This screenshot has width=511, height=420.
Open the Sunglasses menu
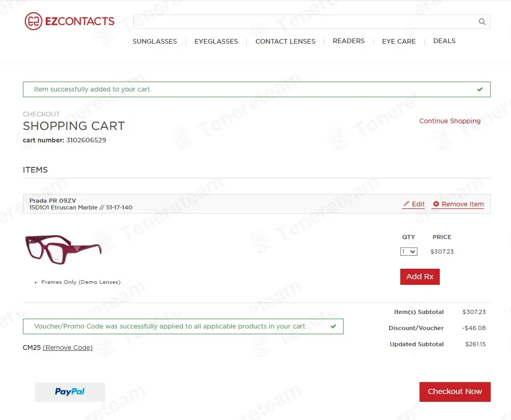(155, 42)
